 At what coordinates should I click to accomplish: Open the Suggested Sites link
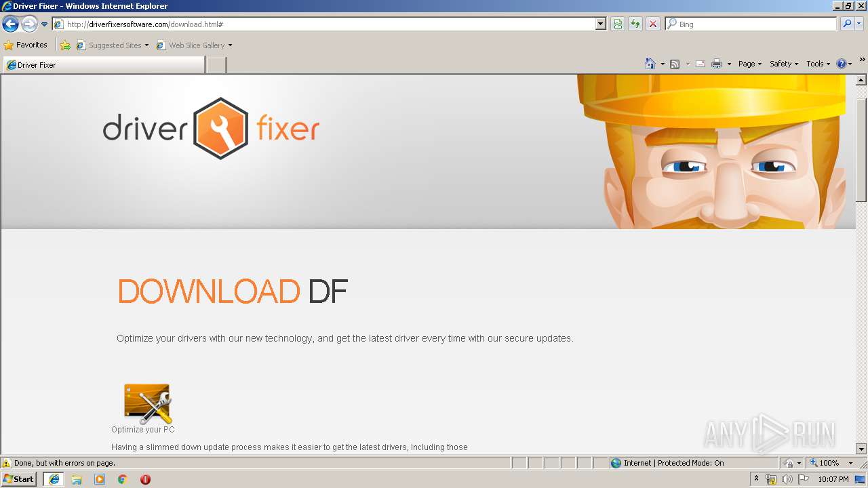[112, 45]
